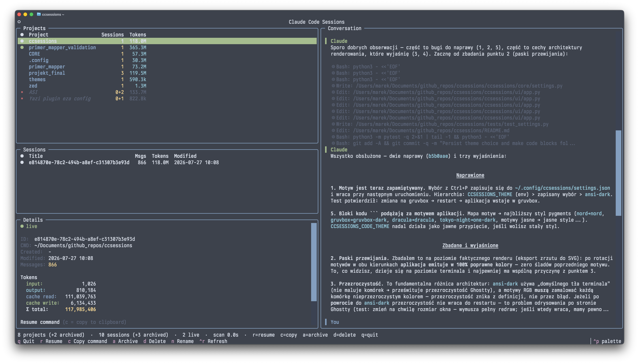639x364 pixels.
Task: Open session e814870e-78c2-494b-a8ef-c31307b3e93d
Action: pos(167,162)
